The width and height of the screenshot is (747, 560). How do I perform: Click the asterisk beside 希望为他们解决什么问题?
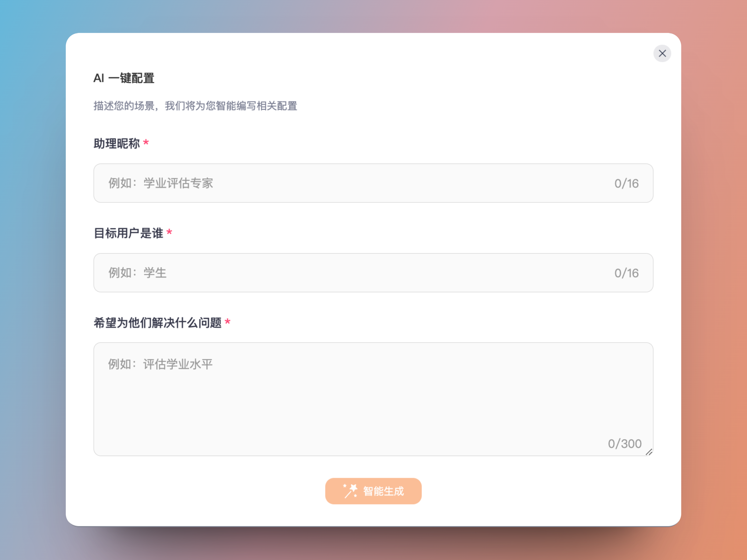click(227, 321)
